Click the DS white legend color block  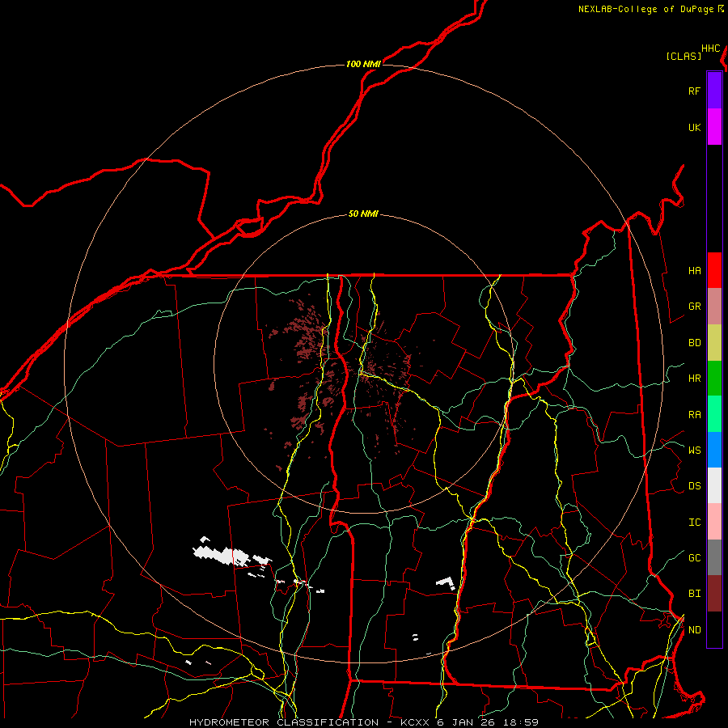[714, 485]
